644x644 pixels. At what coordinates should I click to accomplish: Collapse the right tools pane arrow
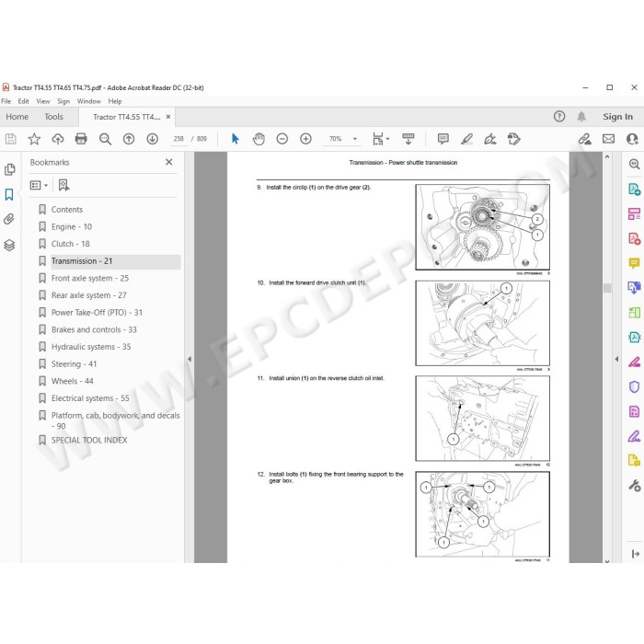click(x=616, y=359)
